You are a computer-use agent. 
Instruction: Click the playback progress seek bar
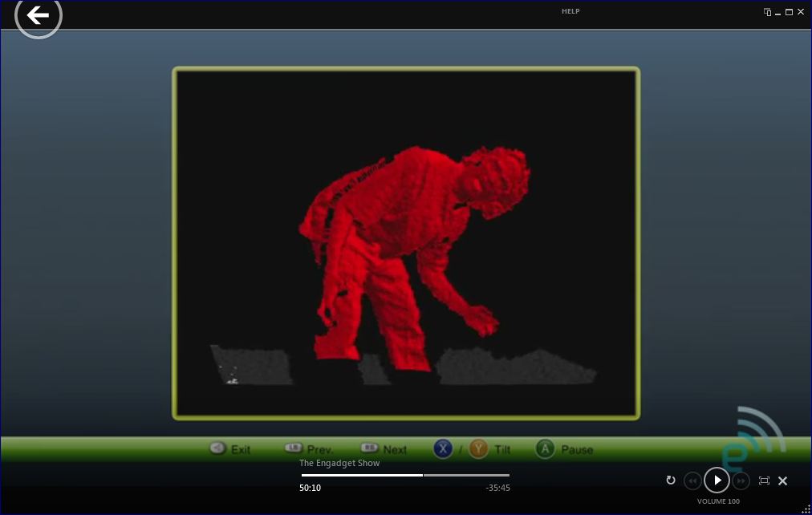405,475
